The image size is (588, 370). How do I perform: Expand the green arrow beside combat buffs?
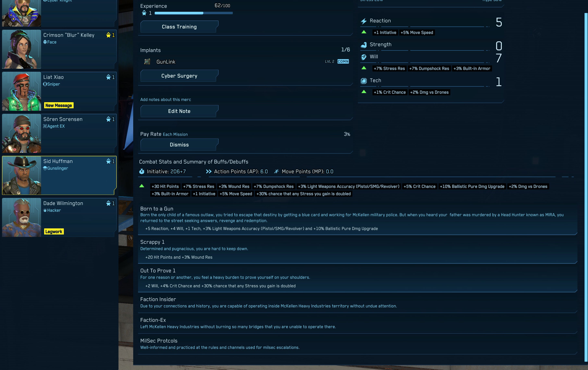tap(142, 186)
